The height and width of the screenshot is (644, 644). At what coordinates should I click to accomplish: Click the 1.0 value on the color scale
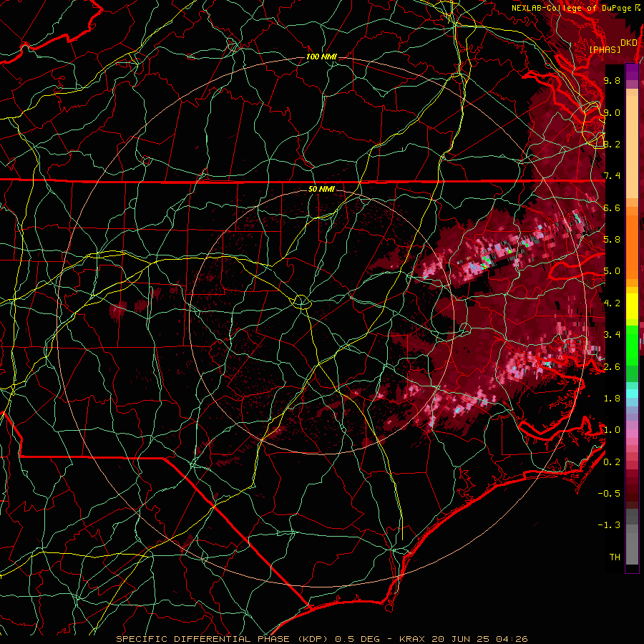pos(612,430)
